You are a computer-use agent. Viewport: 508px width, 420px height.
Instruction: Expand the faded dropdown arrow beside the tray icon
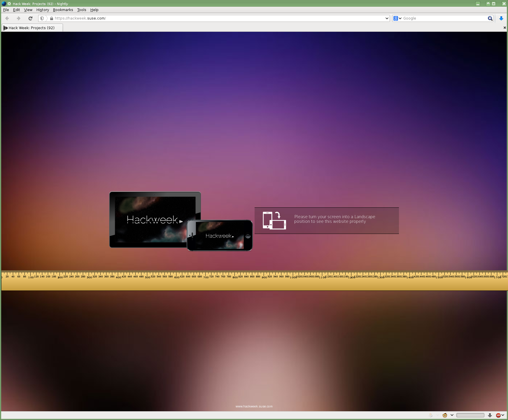pyautogui.click(x=438, y=415)
